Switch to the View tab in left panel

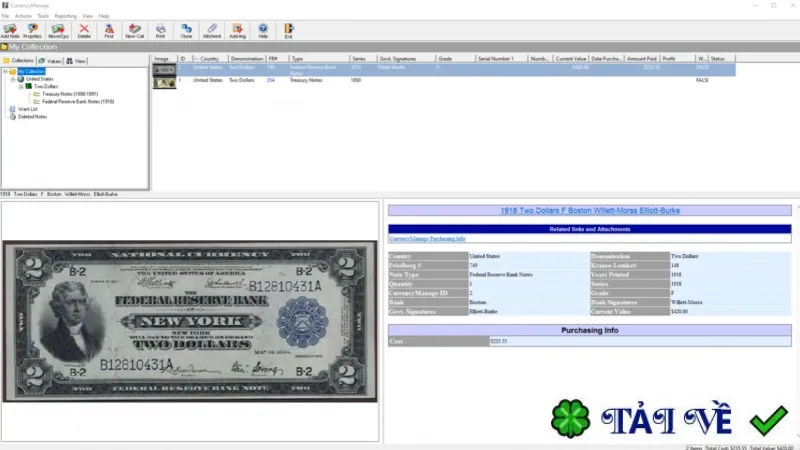tap(76, 61)
